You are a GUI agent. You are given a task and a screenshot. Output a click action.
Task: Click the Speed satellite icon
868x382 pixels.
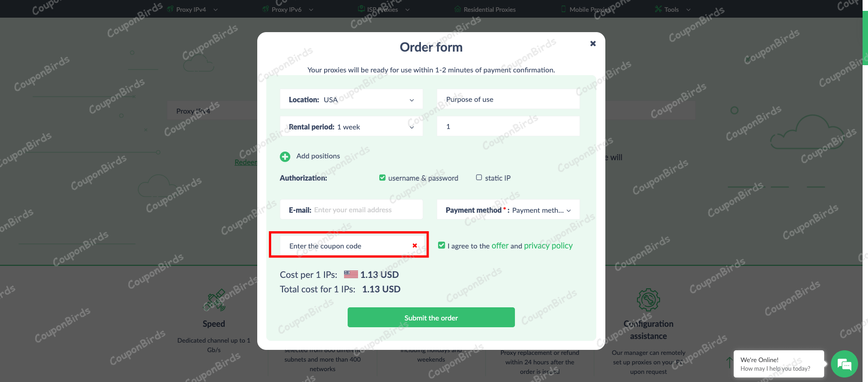(214, 300)
